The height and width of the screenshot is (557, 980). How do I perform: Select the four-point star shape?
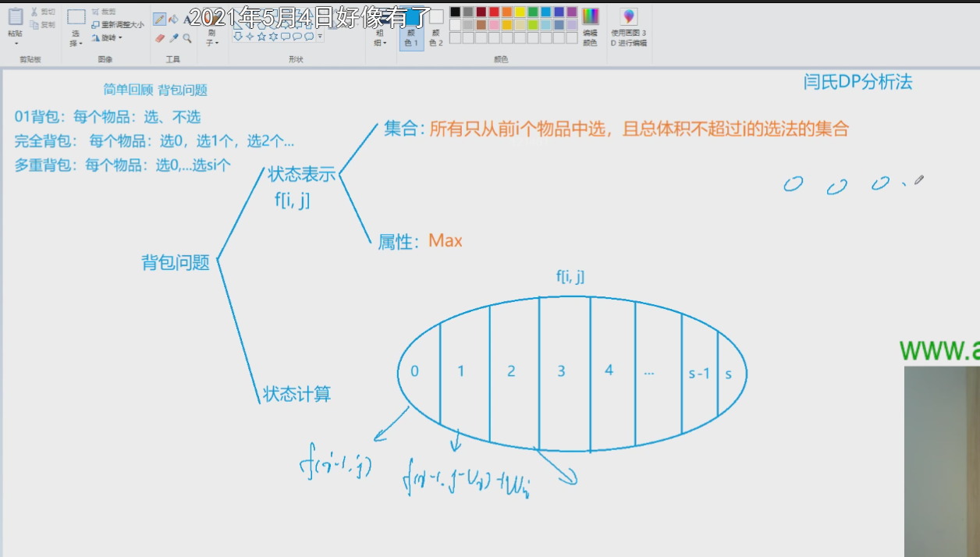[250, 36]
